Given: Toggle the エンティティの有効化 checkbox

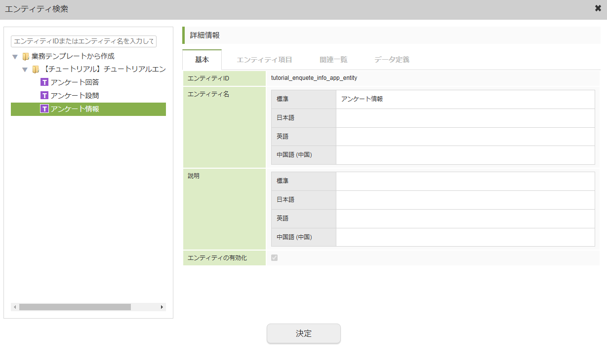Looking at the screenshot, I should 275,257.
